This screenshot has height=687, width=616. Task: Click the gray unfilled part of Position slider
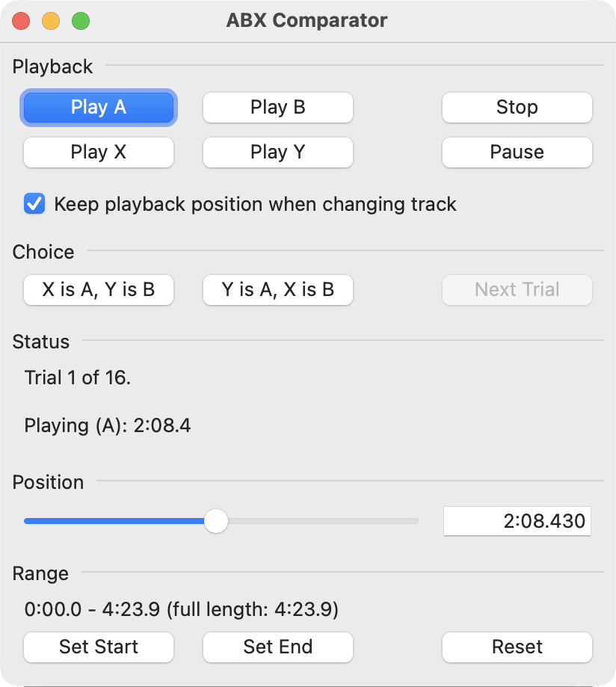pos(321,521)
